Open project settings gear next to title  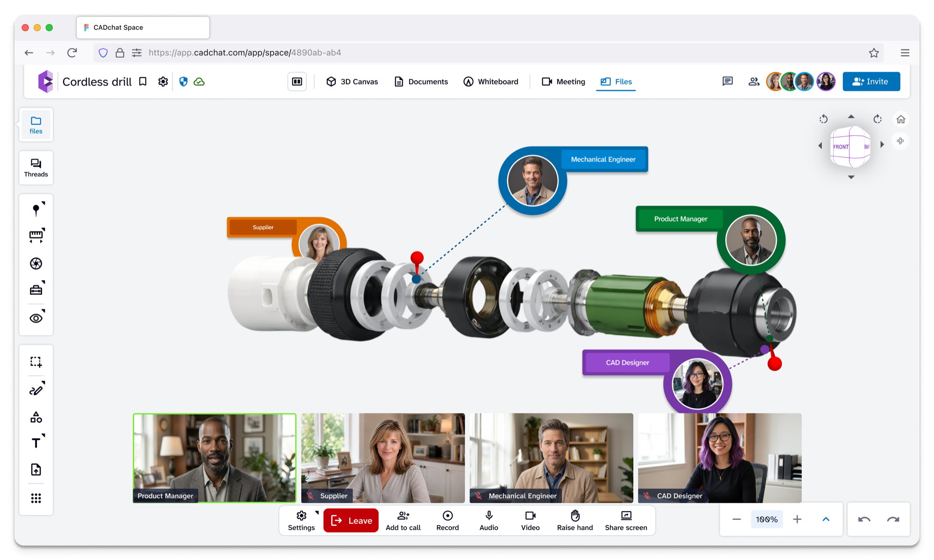(163, 82)
